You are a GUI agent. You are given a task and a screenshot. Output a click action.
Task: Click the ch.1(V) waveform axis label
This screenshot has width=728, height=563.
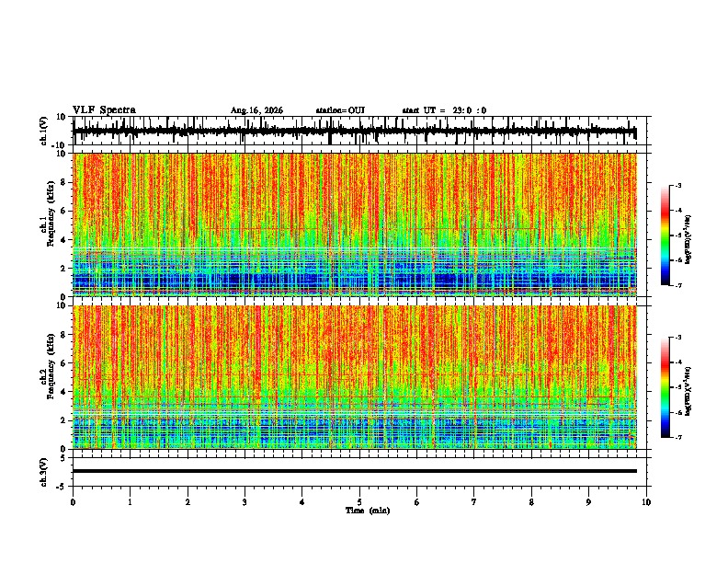44,131
